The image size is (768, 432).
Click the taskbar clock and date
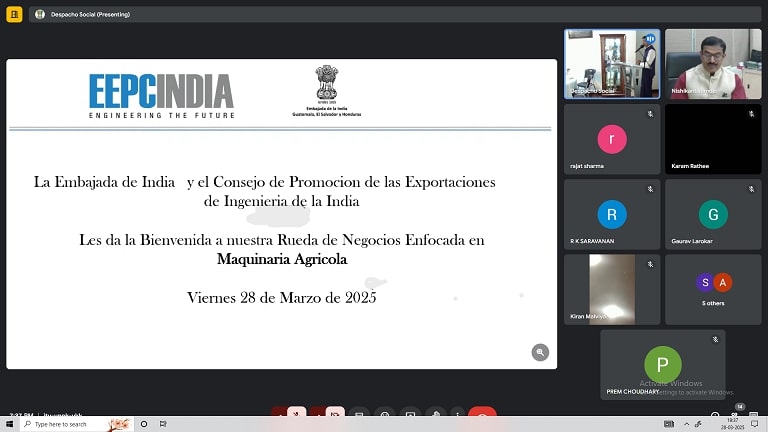click(732, 424)
